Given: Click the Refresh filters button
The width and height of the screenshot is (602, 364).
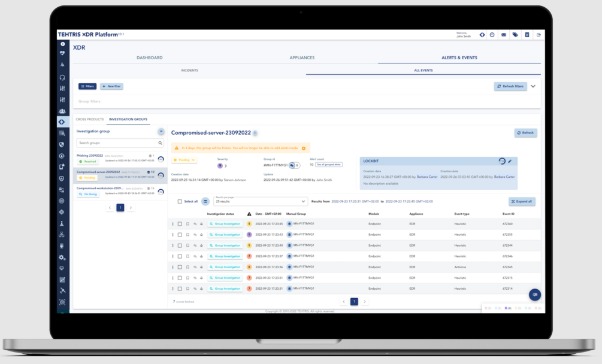Looking at the screenshot, I should [x=510, y=86].
